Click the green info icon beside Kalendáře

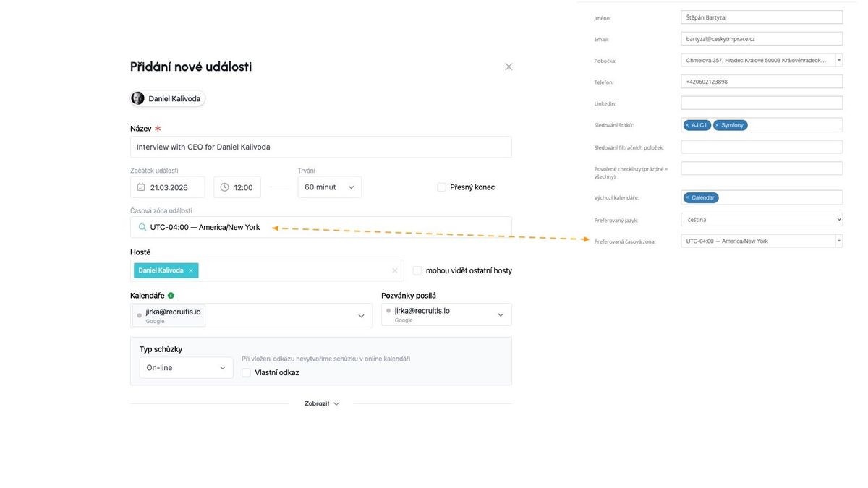tap(171, 296)
